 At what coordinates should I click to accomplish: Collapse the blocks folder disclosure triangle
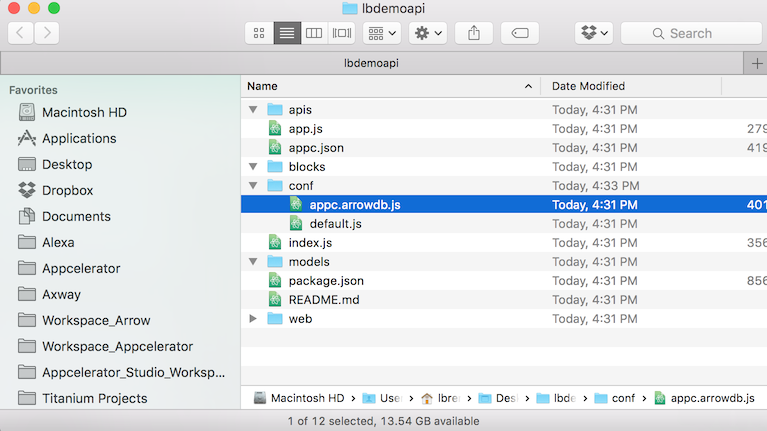coord(253,167)
